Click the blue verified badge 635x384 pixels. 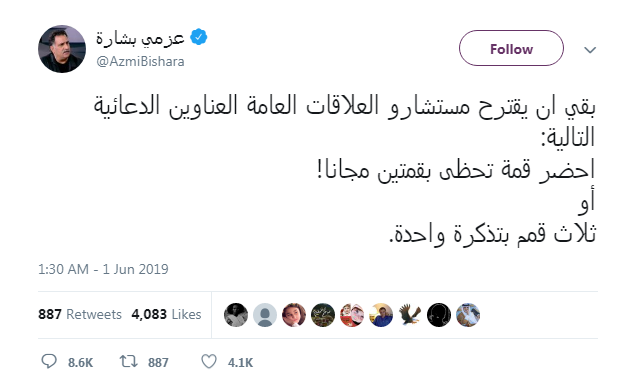click(199, 37)
